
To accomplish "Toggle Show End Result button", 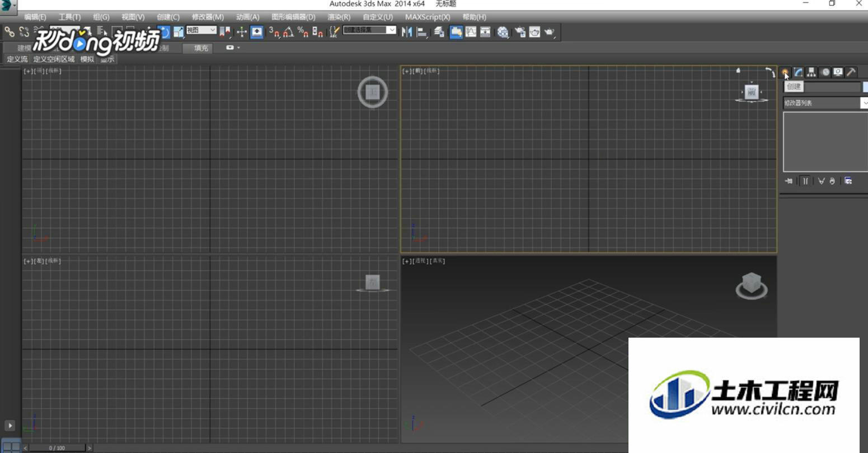I will (805, 181).
